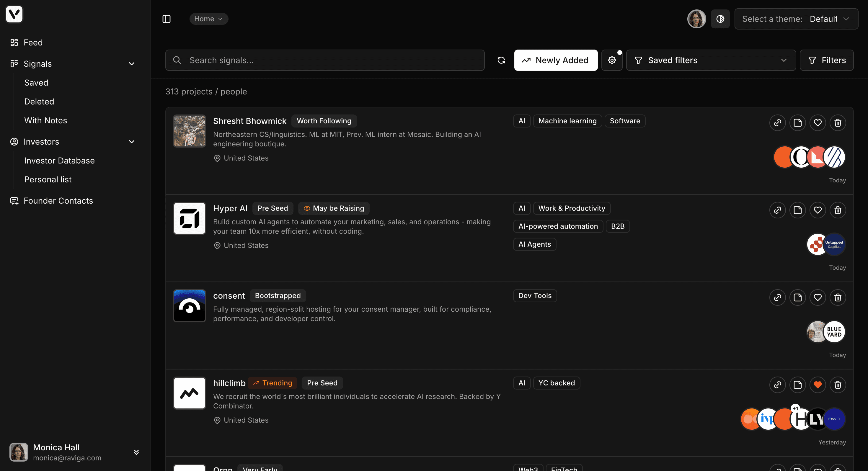The height and width of the screenshot is (471, 868).
Task: Click the refresh signals icon
Action: click(501, 60)
